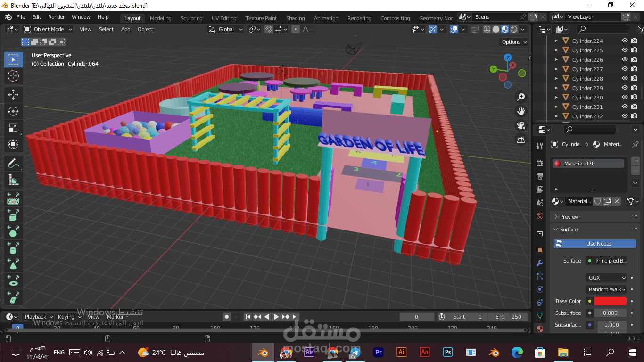
Task: Switch to the UV Editing workspace tab
Action: [224, 18]
